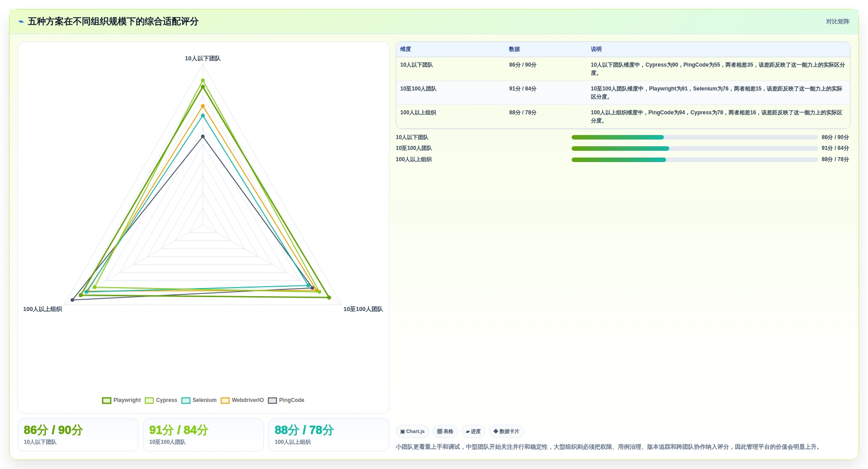Toggle the WebdriverIO legend item
The width and height of the screenshot is (868, 469).
pos(242,400)
